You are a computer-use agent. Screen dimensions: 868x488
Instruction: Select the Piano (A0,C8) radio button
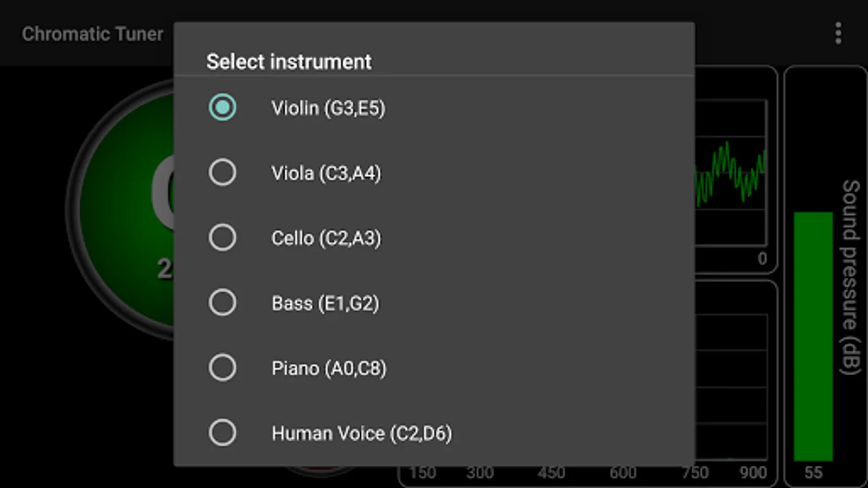click(222, 368)
